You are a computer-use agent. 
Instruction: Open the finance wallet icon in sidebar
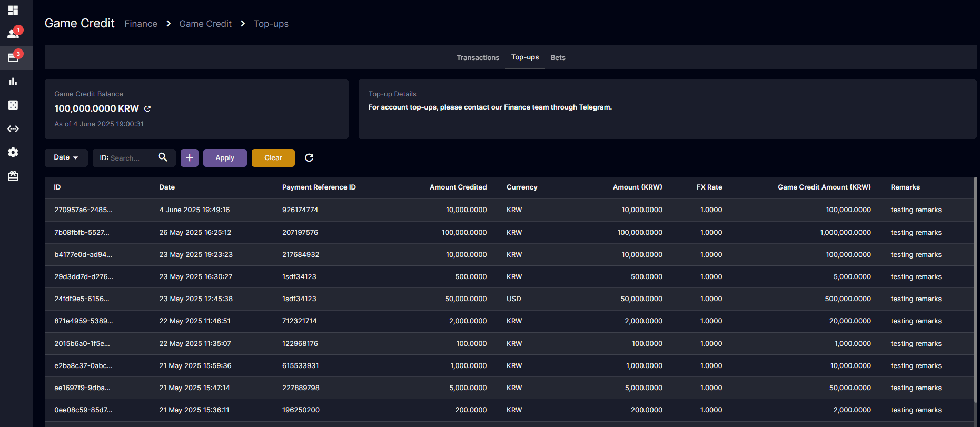click(13, 57)
